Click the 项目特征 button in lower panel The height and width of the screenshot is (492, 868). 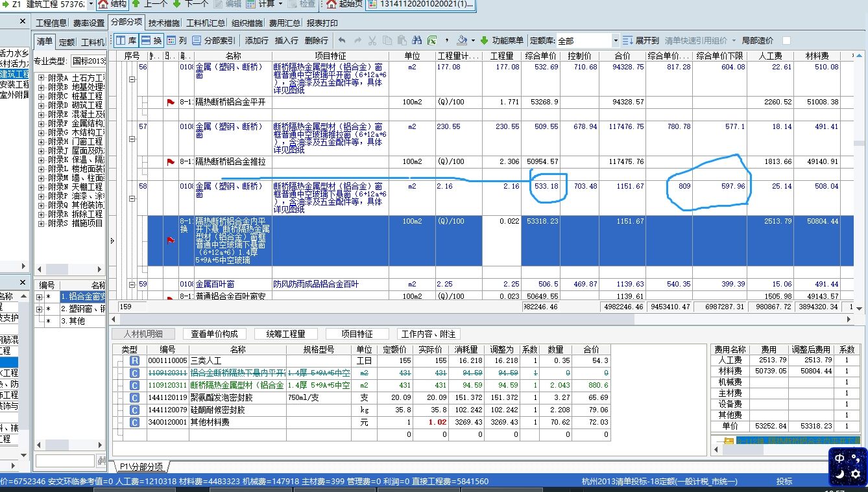click(357, 334)
